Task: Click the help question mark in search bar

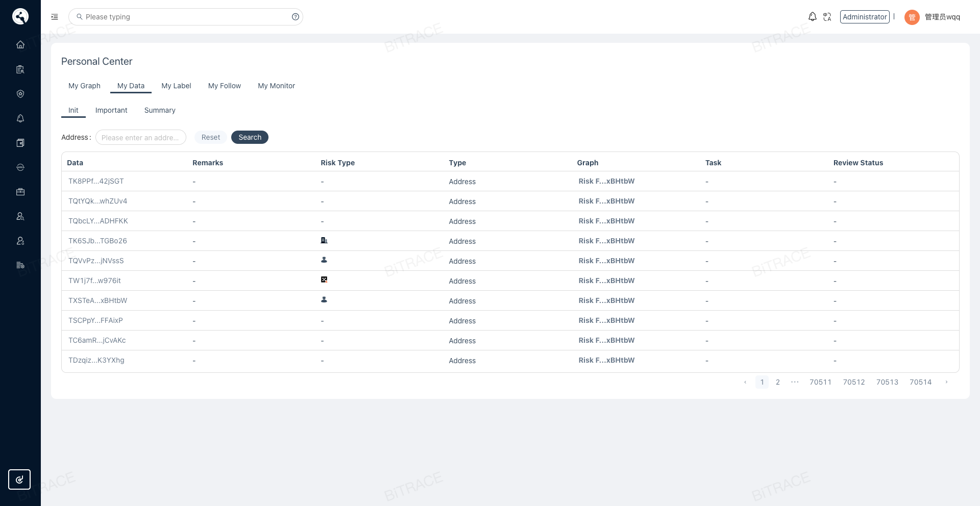Action: click(296, 17)
